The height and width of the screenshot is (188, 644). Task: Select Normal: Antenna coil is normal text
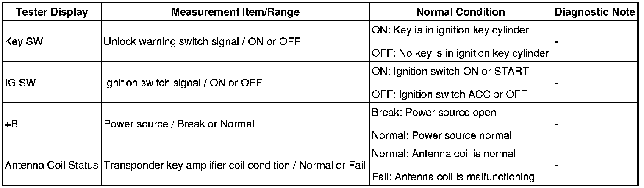tap(444, 154)
